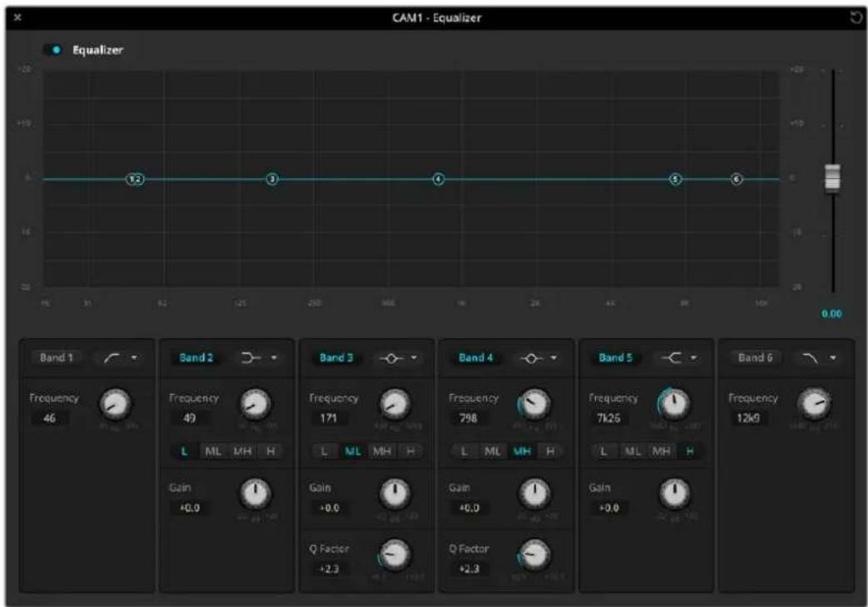Click Band 2 low-shelf filter shape icon
This screenshot has width=868, height=607.
click(250, 358)
